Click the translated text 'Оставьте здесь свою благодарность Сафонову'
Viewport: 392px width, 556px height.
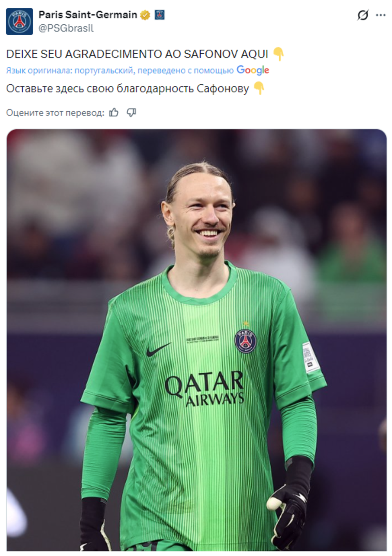tap(127, 89)
